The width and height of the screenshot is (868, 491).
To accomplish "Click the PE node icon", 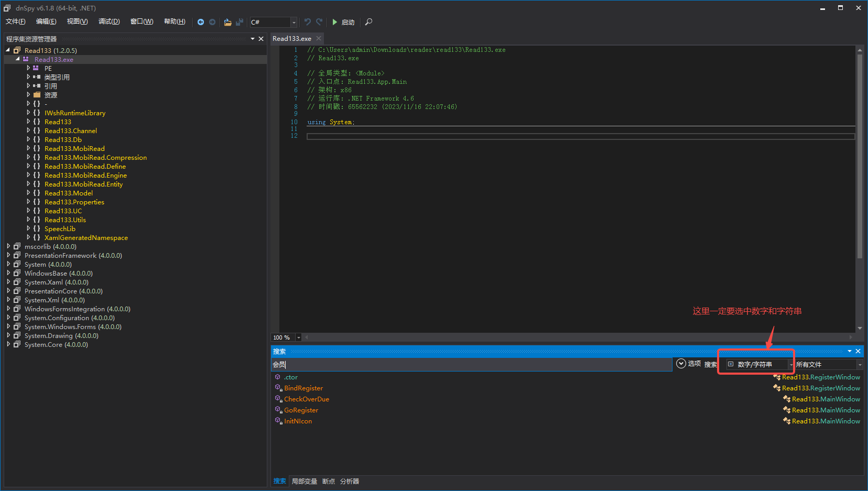I will pyautogui.click(x=36, y=68).
